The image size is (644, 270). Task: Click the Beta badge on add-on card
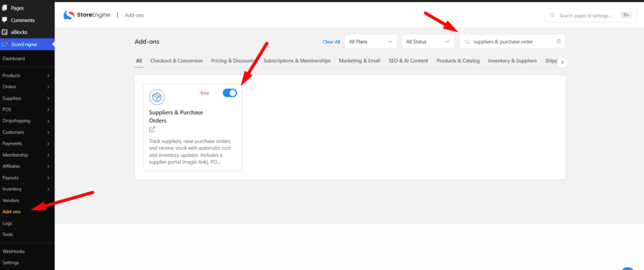pyautogui.click(x=204, y=93)
